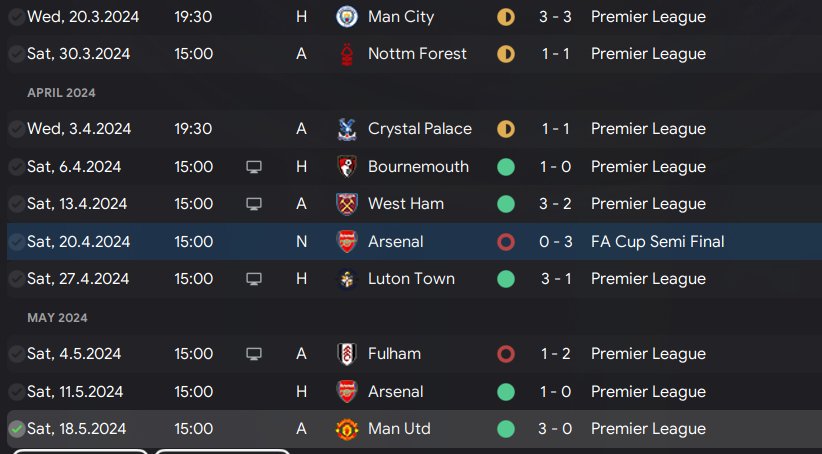Click the Crystal Palace crest icon
The width and height of the screenshot is (822, 454).
(347, 129)
